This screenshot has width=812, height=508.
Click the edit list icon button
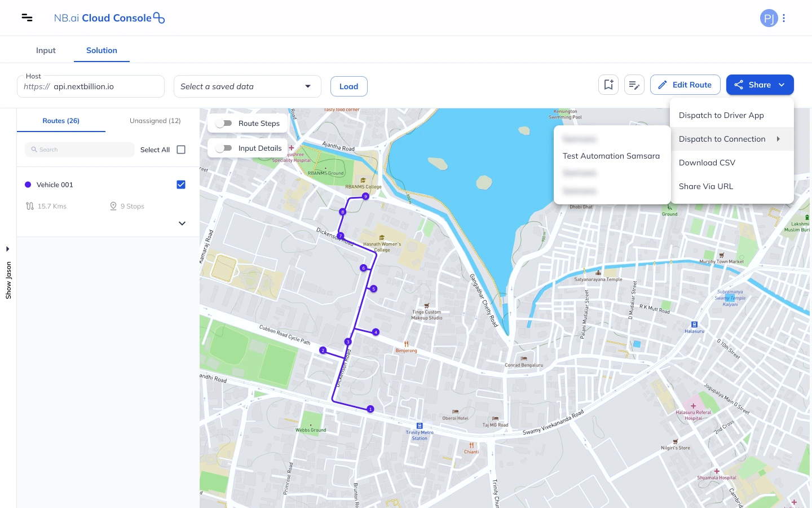pyautogui.click(x=634, y=85)
